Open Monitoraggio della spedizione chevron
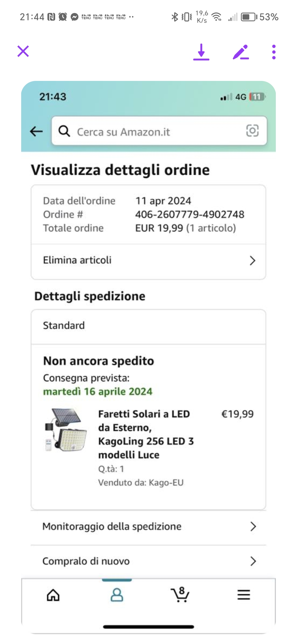 (253, 526)
